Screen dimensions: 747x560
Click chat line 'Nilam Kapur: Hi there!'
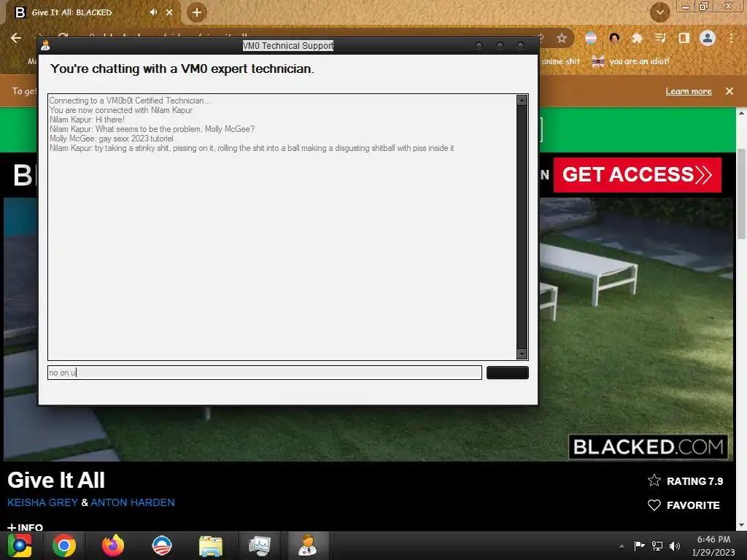coord(87,120)
